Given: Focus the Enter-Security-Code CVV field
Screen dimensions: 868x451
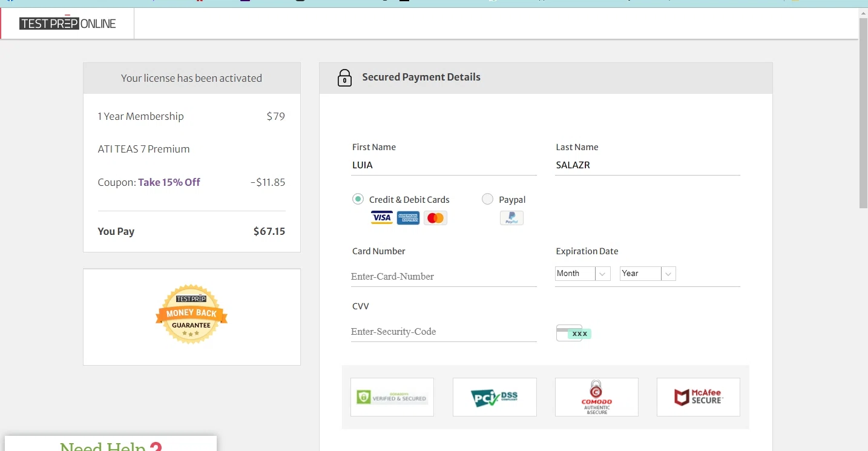Looking at the screenshot, I should (444, 332).
